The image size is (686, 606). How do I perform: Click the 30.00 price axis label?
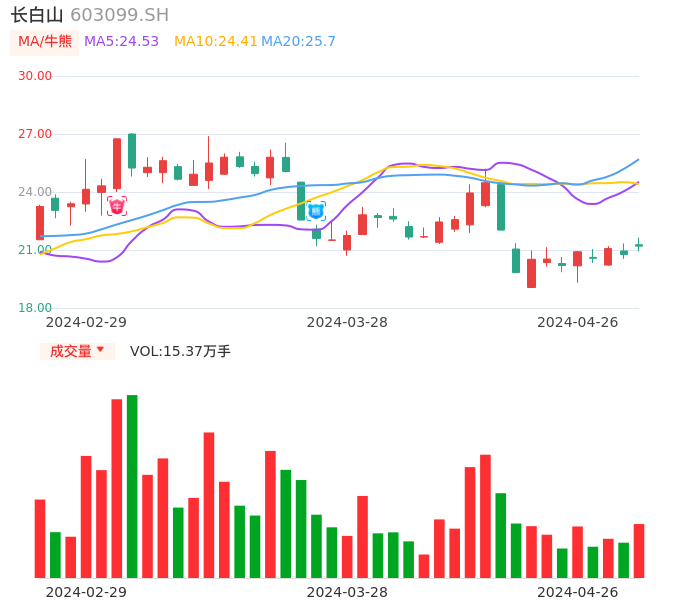pos(35,76)
